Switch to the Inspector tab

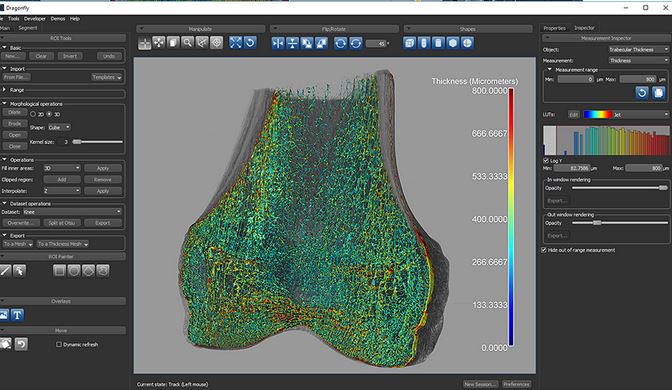[584, 28]
